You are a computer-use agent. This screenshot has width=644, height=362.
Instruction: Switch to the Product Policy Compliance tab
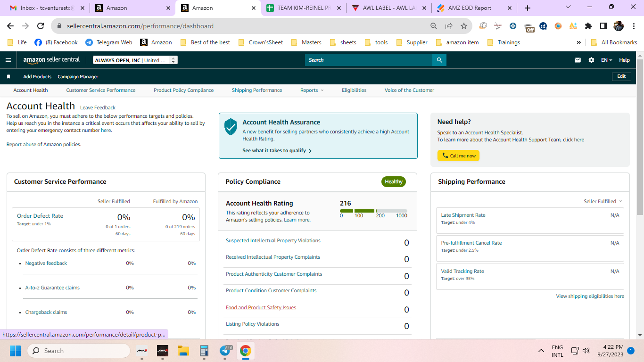pyautogui.click(x=183, y=90)
